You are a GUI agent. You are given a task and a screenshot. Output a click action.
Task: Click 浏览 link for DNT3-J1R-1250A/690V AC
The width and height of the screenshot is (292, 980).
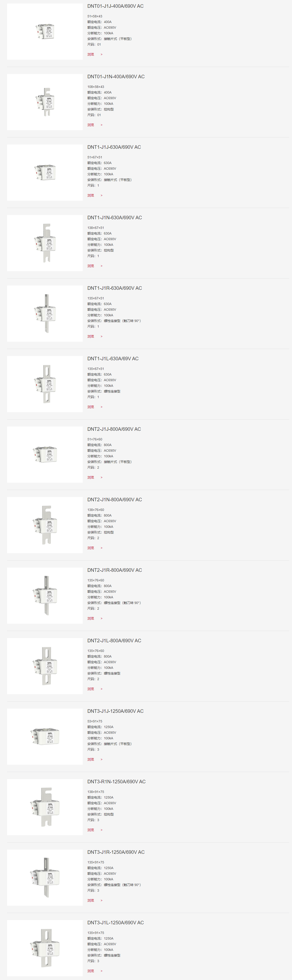[91, 901]
